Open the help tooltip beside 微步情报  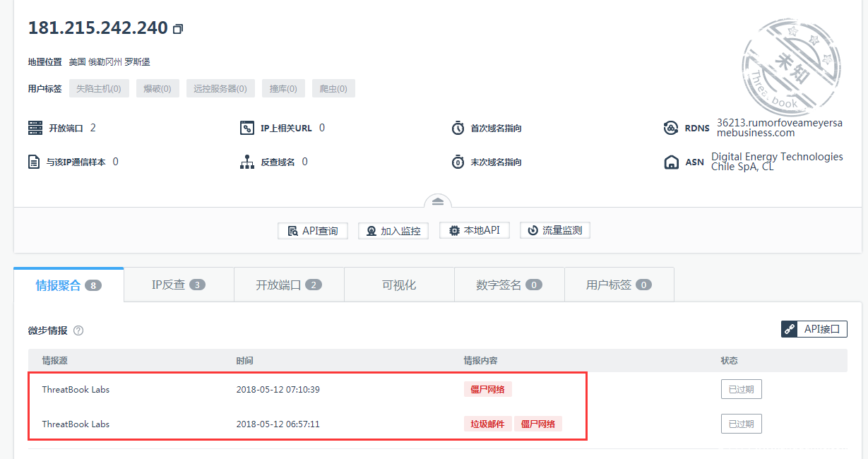pyautogui.click(x=78, y=330)
